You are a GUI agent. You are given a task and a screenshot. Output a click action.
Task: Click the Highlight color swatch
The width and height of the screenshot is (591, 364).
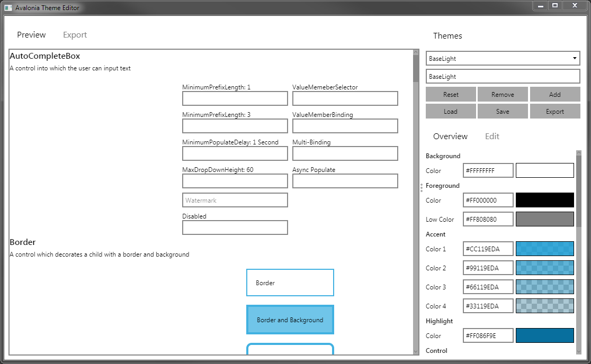click(x=545, y=335)
